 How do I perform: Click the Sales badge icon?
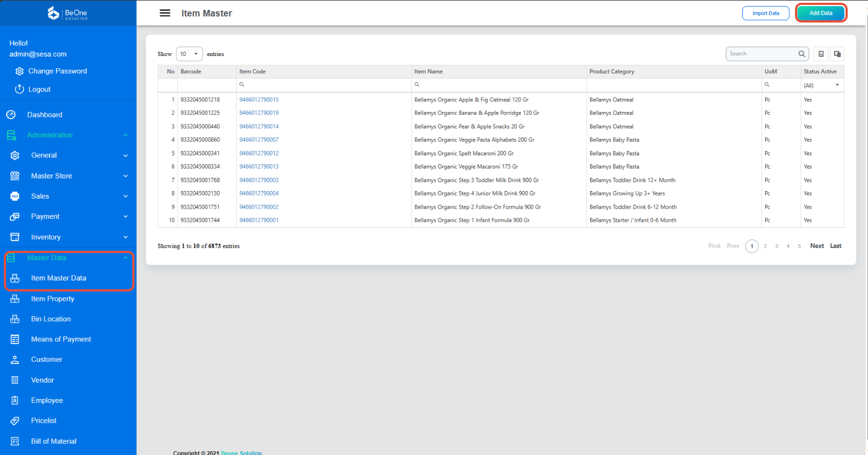pos(15,196)
